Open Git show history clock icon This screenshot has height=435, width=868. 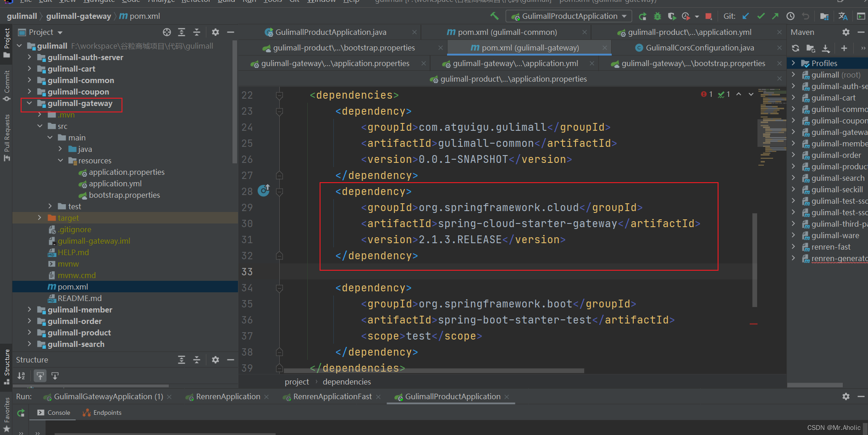pos(791,16)
